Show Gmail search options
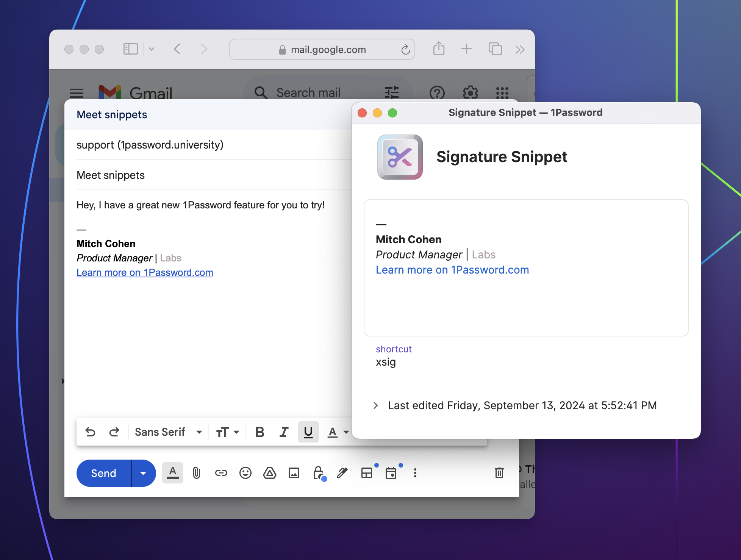 tap(392, 92)
